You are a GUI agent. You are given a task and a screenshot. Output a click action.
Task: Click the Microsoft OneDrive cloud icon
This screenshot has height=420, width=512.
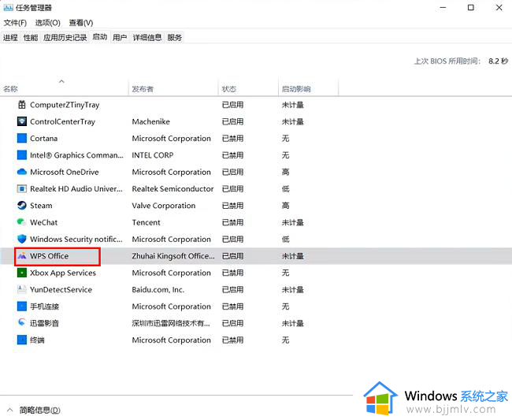click(x=22, y=172)
